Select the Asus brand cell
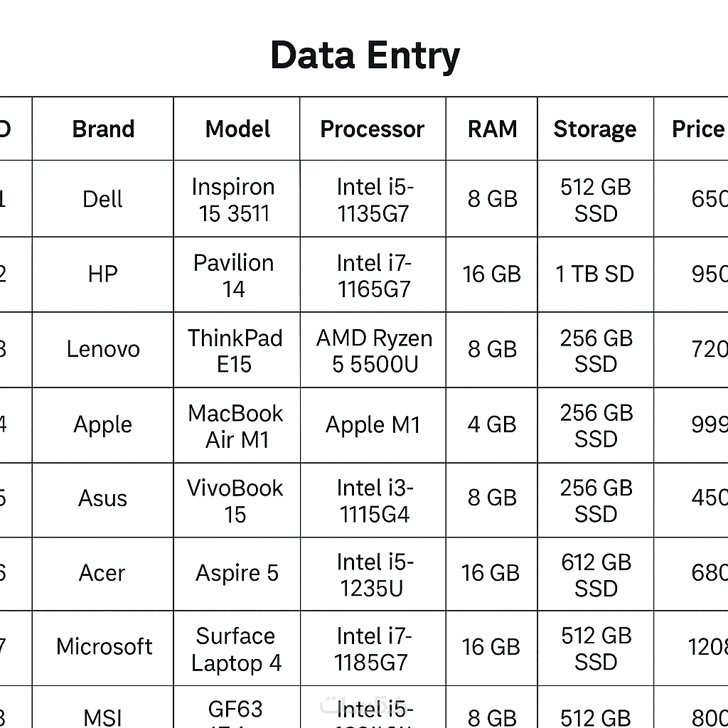 point(103,499)
